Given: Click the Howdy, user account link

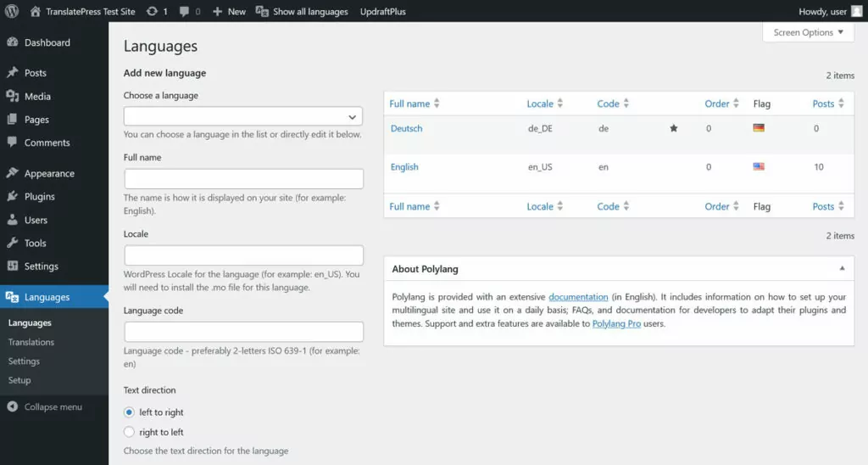Looking at the screenshot, I should pyautogui.click(x=822, y=11).
